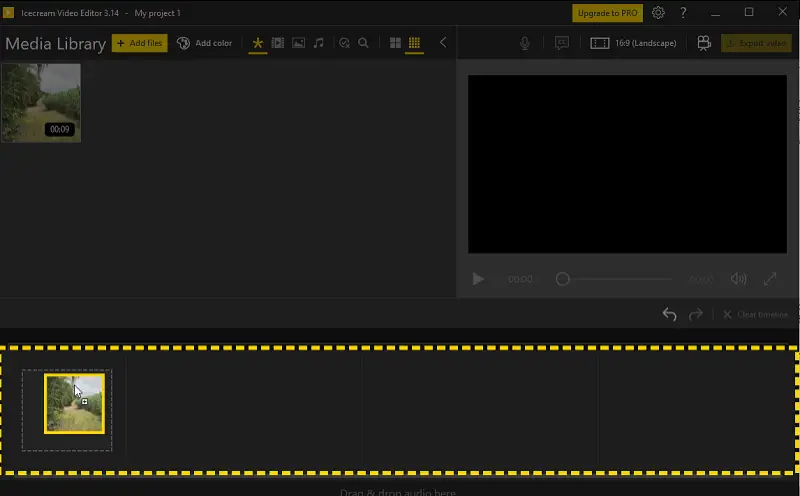Undo the last timeline action
The width and height of the screenshot is (800, 496).
pos(669,314)
